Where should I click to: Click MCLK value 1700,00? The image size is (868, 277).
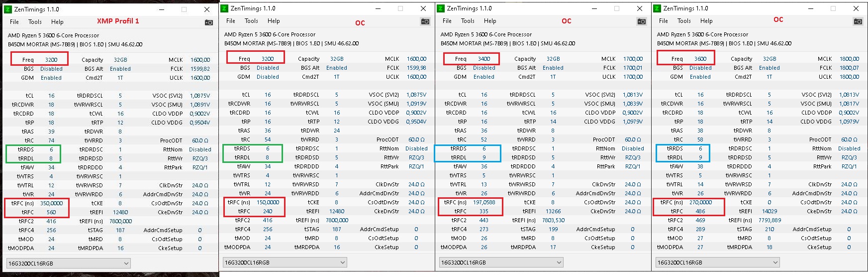[633, 59]
